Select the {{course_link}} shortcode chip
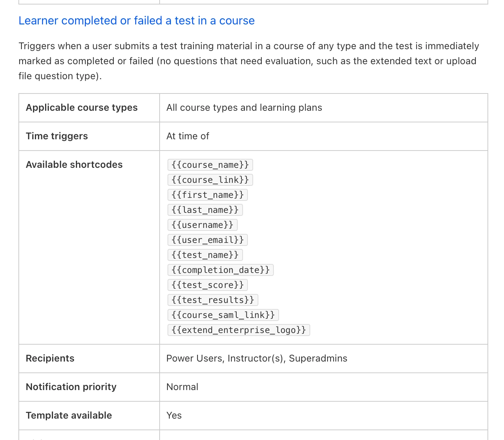This screenshot has height=440, width=504. [x=210, y=180]
